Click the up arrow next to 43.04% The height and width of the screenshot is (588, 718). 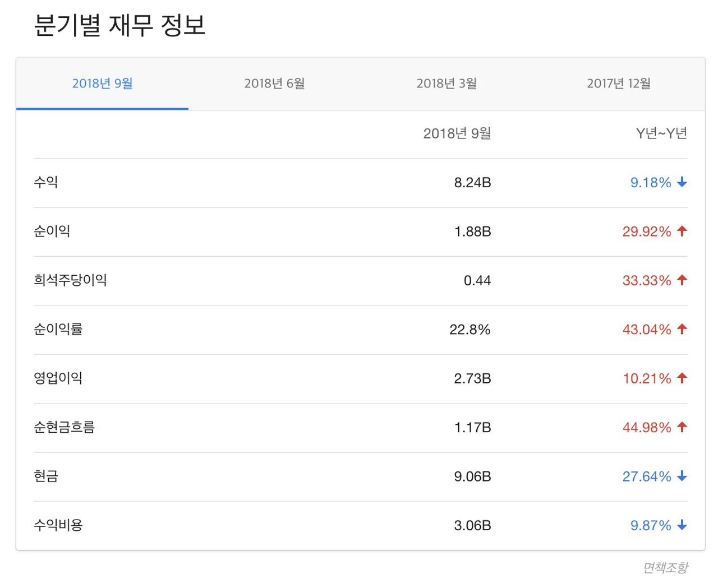click(x=682, y=329)
